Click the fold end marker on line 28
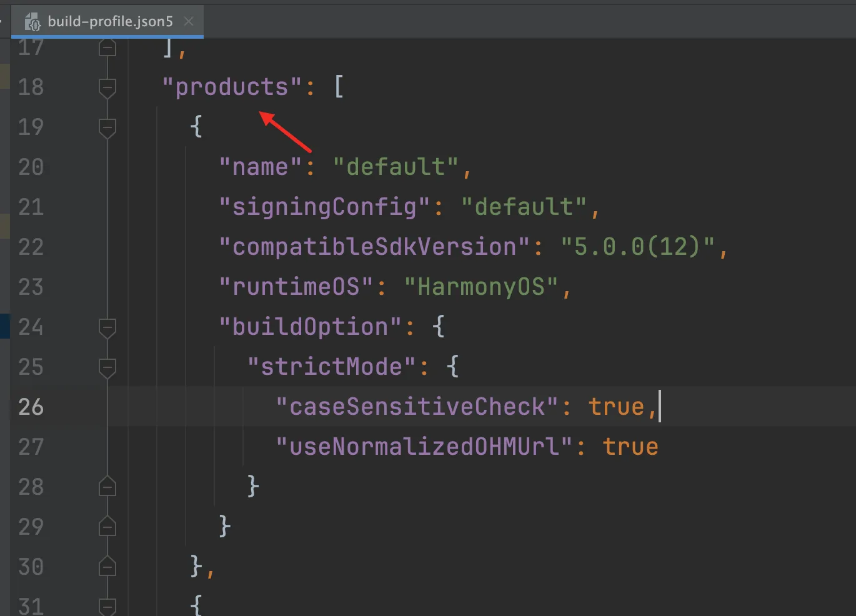 (107, 486)
